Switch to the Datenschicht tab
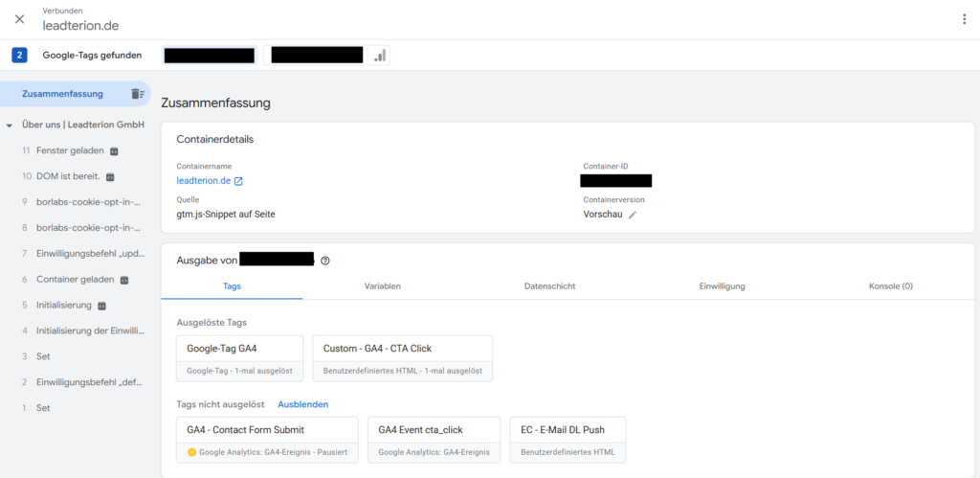Screen dimensions: 980x478 [x=550, y=285]
